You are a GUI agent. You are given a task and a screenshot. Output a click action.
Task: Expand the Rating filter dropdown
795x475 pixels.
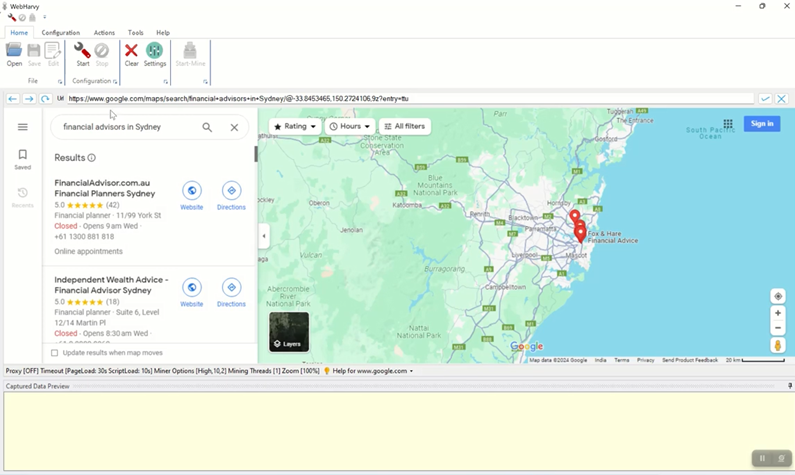click(295, 127)
